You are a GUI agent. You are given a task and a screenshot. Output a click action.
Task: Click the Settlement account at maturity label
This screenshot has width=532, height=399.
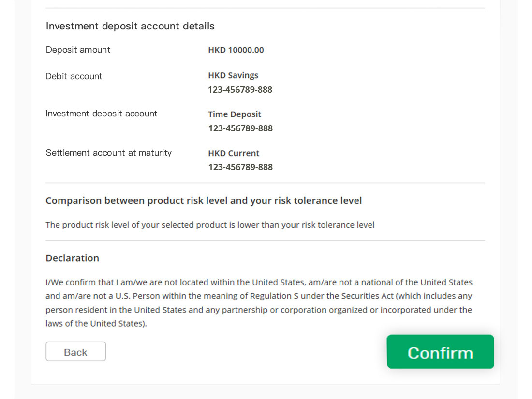pos(108,153)
